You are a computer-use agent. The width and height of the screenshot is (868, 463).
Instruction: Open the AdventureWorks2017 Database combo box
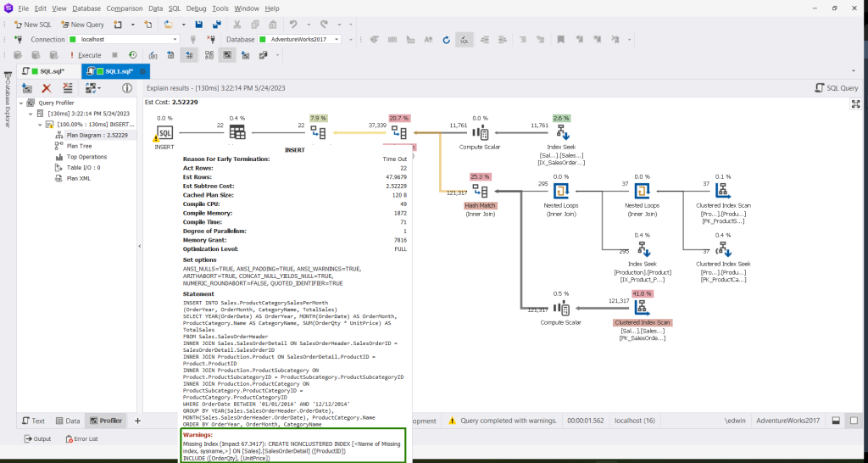[x=299, y=39]
